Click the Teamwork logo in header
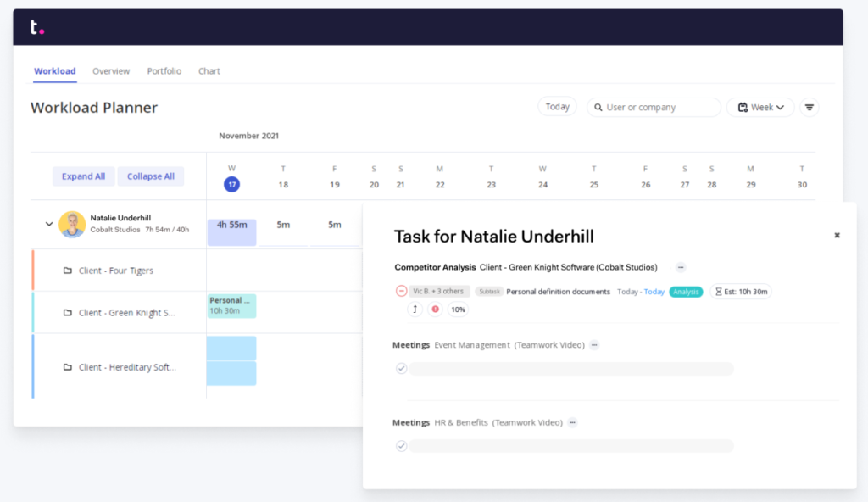Image resolution: width=868 pixels, height=502 pixels. pyautogui.click(x=37, y=26)
